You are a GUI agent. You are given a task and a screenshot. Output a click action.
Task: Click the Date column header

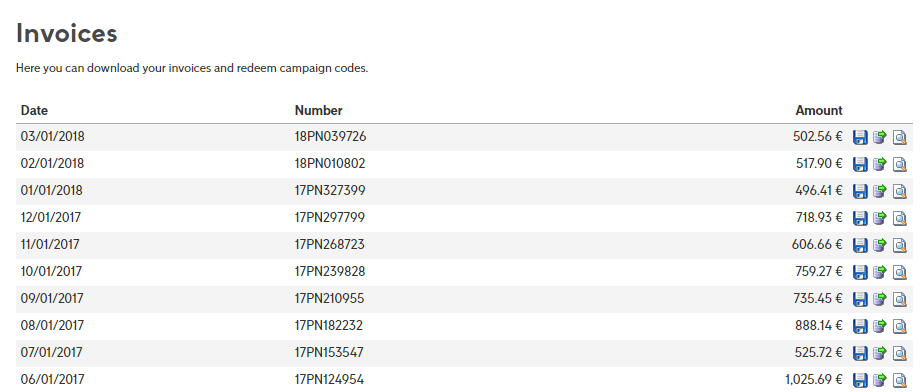(34, 110)
